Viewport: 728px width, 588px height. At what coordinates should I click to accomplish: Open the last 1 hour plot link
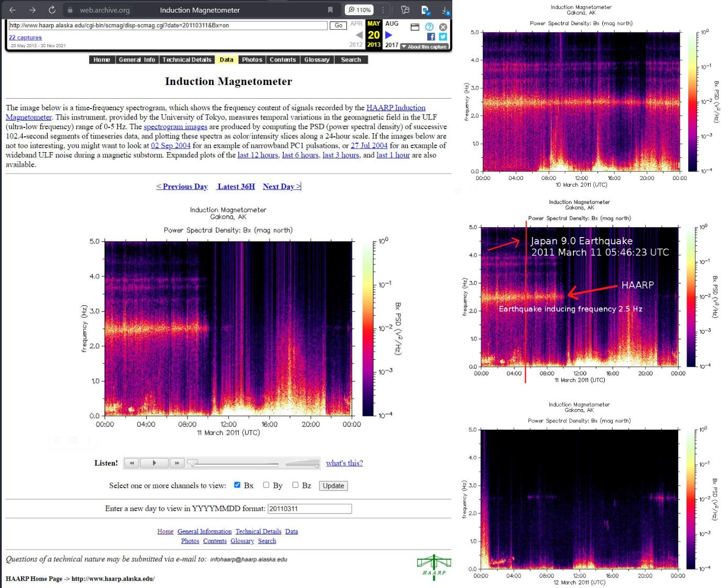click(393, 155)
